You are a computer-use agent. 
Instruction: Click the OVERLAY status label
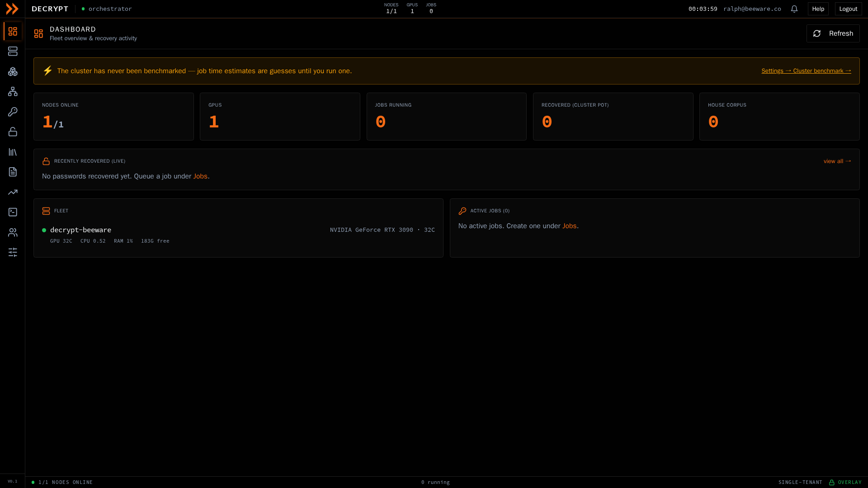click(849, 483)
